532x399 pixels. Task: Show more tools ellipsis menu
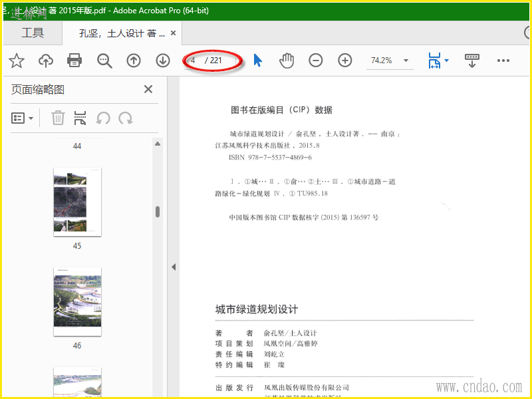[503, 61]
